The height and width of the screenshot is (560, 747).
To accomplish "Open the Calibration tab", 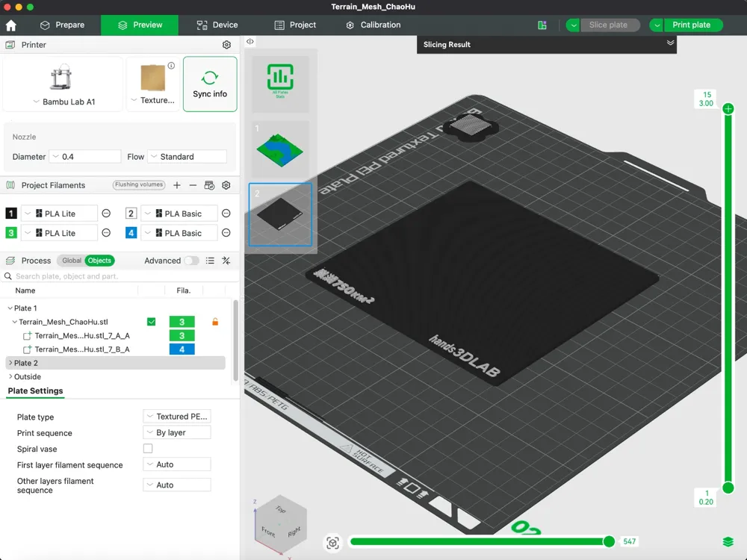I will (x=373, y=25).
